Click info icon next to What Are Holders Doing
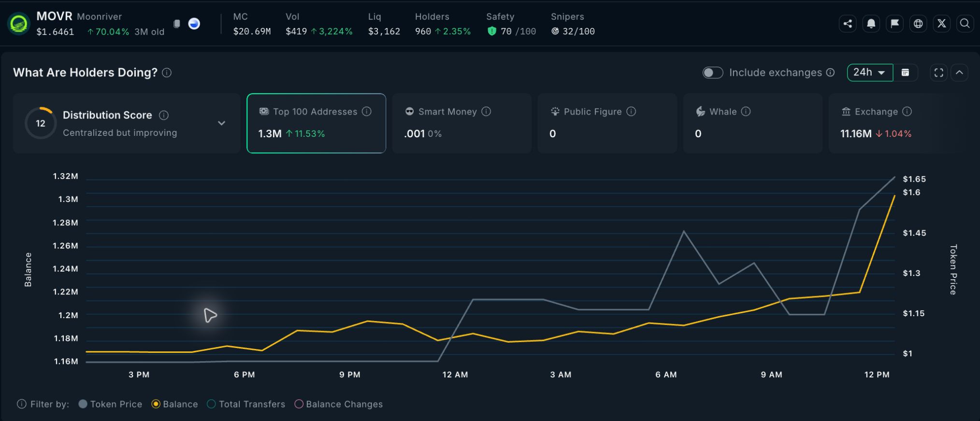 click(167, 73)
